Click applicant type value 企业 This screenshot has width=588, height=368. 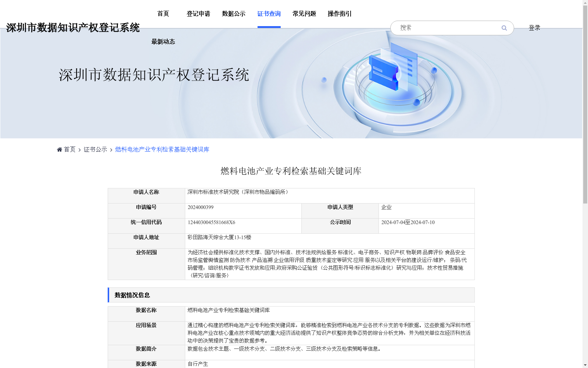pos(386,207)
